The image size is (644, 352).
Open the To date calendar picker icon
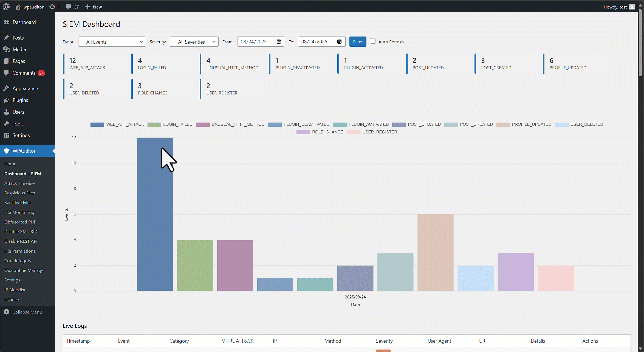(339, 42)
